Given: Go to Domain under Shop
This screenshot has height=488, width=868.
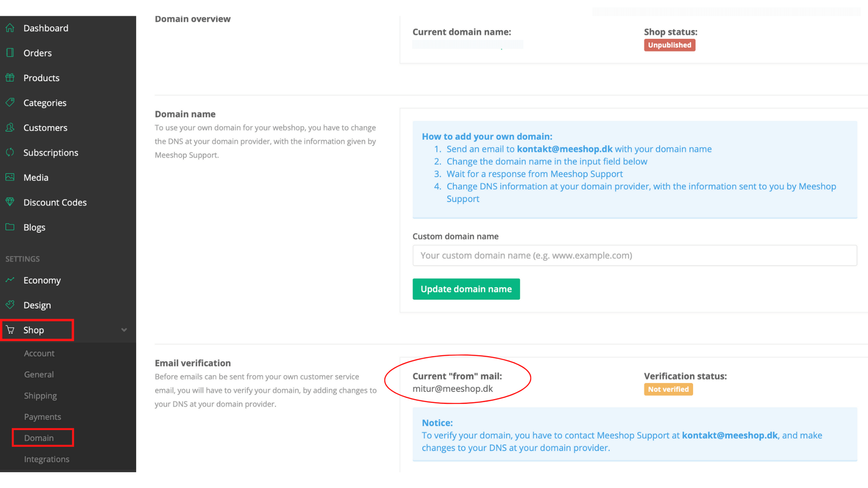Looking at the screenshot, I should pyautogui.click(x=39, y=438).
